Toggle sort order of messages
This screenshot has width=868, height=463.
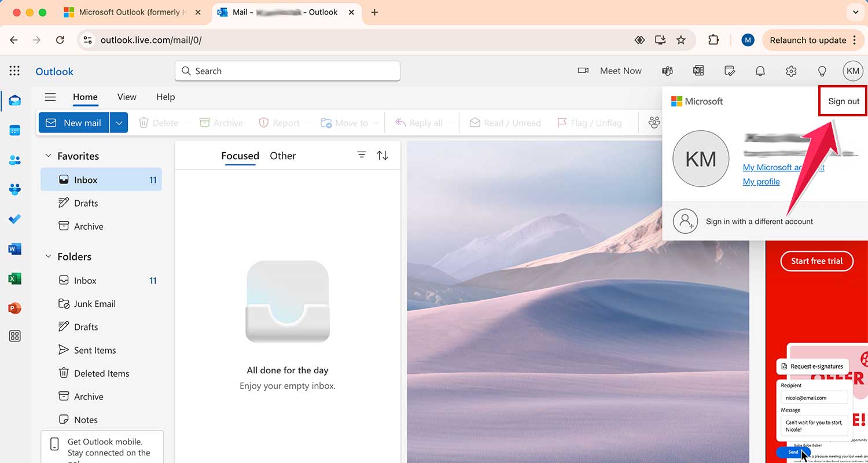point(381,155)
